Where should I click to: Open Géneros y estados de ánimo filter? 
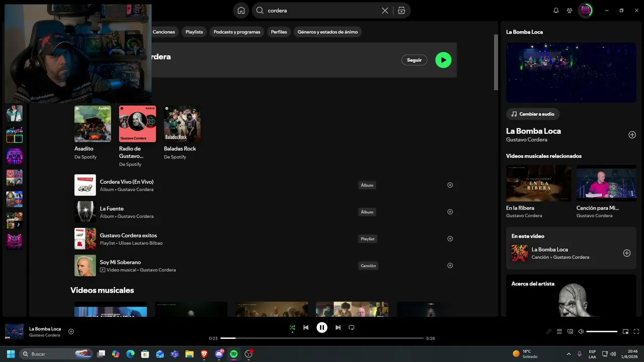coord(328,32)
